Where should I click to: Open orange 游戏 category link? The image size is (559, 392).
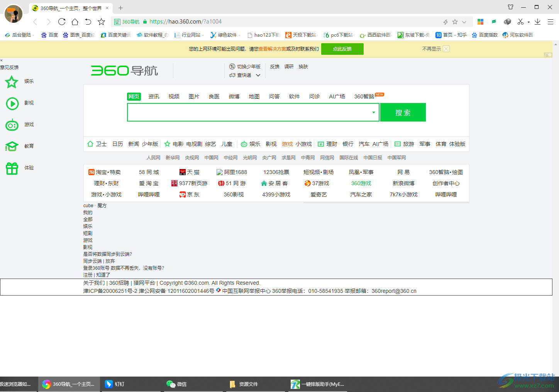[287, 144]
